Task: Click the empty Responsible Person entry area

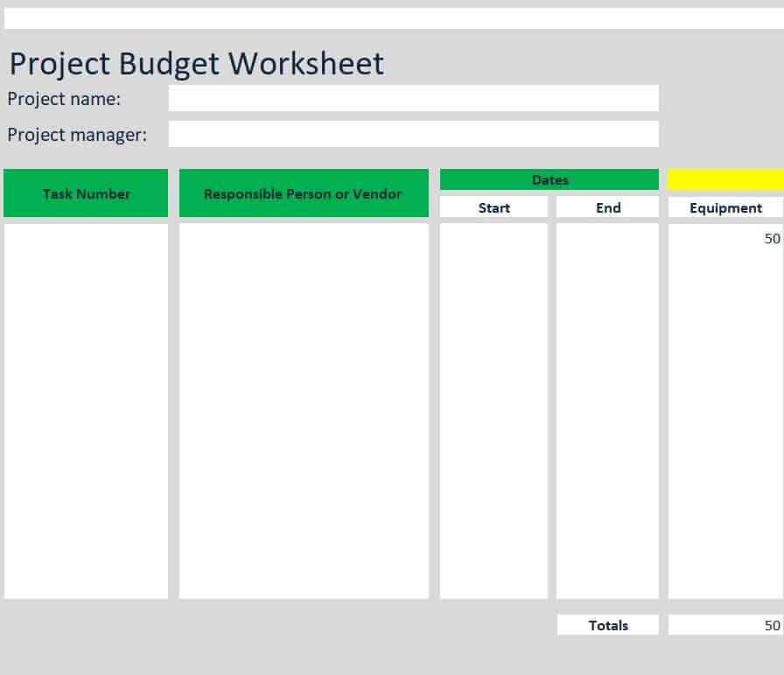Action: coord(303,411)
